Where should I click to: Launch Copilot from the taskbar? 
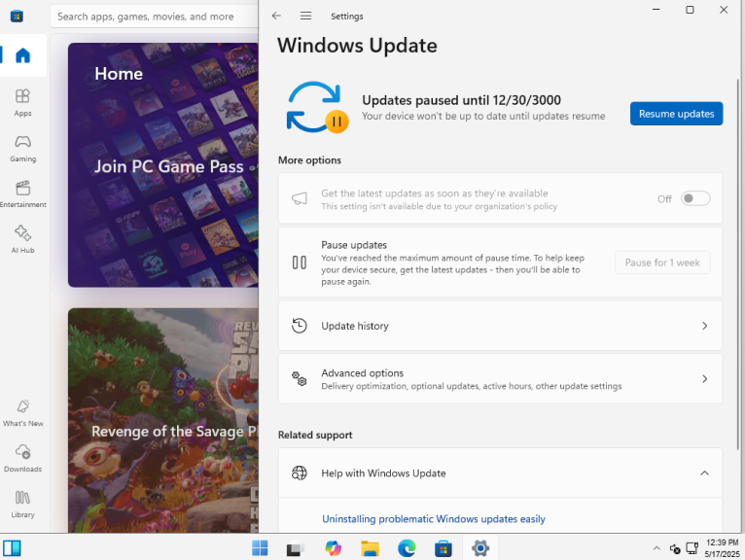[x=333, y=548]
